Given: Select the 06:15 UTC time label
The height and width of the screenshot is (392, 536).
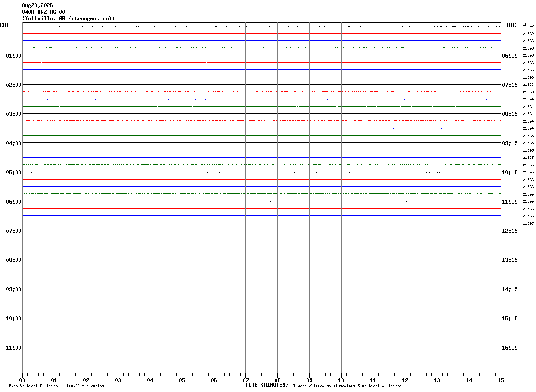Looking at the screenshot, I should (510, 55).
